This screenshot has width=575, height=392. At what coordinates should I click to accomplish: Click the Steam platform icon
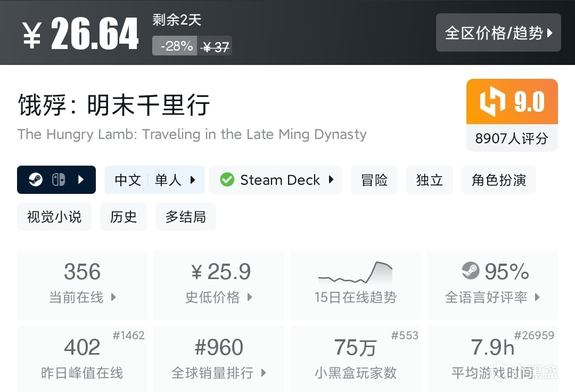[36, 180]
